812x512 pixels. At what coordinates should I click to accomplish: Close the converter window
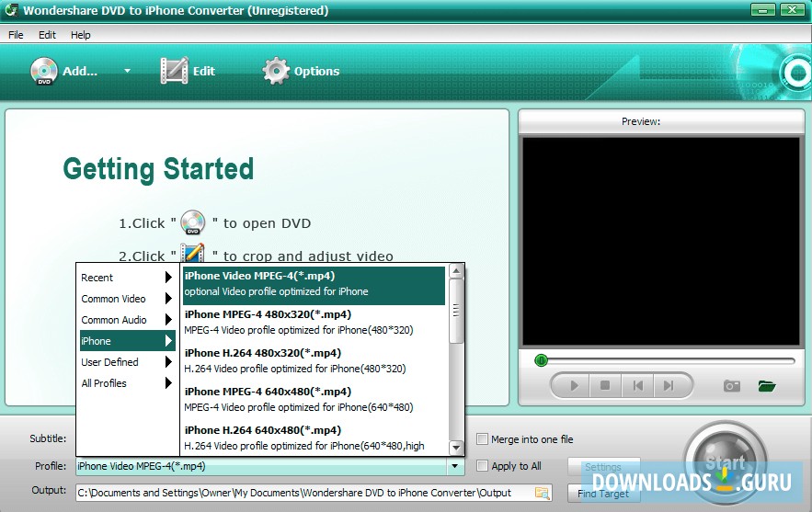pos(793,10)
